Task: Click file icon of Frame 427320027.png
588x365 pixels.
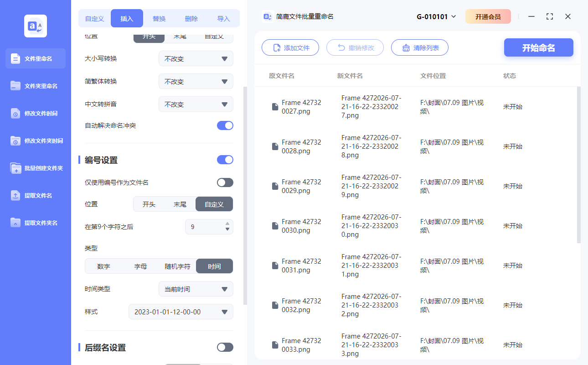Action: coord(275,107)
